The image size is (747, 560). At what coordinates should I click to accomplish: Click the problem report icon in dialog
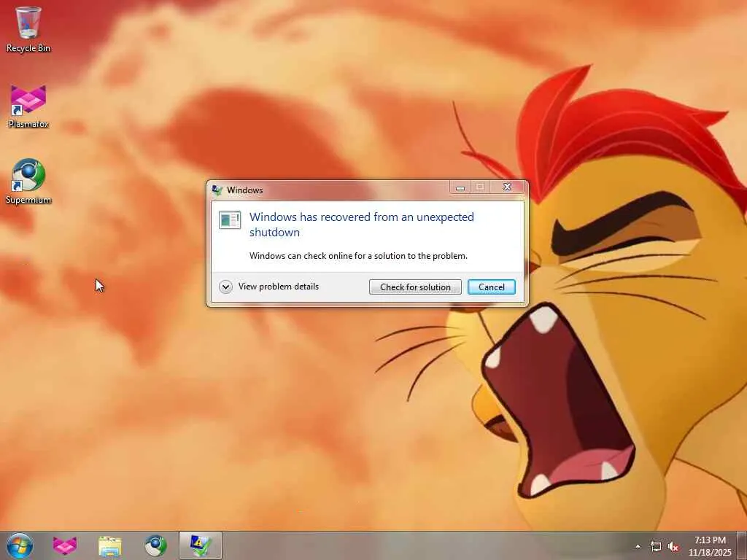230,220
